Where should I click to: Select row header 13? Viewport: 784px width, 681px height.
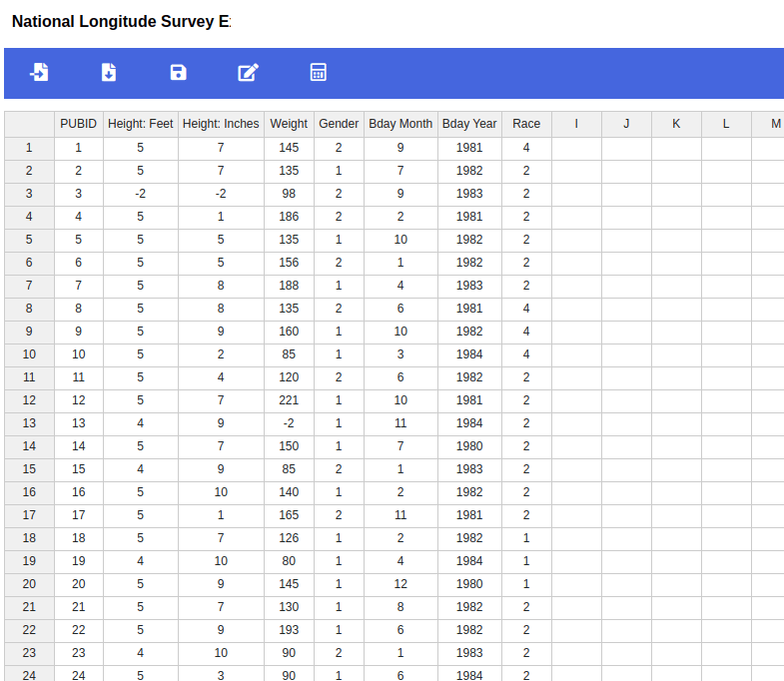click(29, 423)
